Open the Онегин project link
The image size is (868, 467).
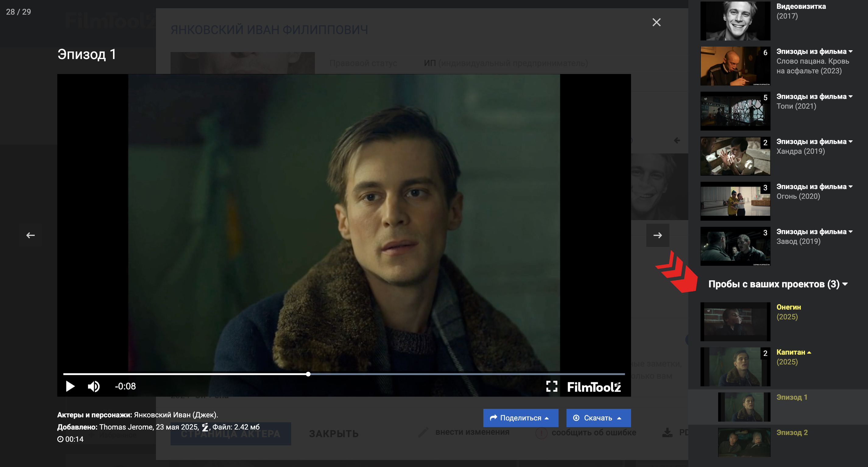(x=789, y=307)
